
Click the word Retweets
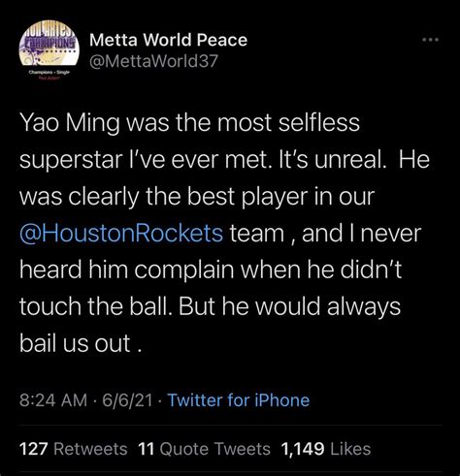point(90,449)
